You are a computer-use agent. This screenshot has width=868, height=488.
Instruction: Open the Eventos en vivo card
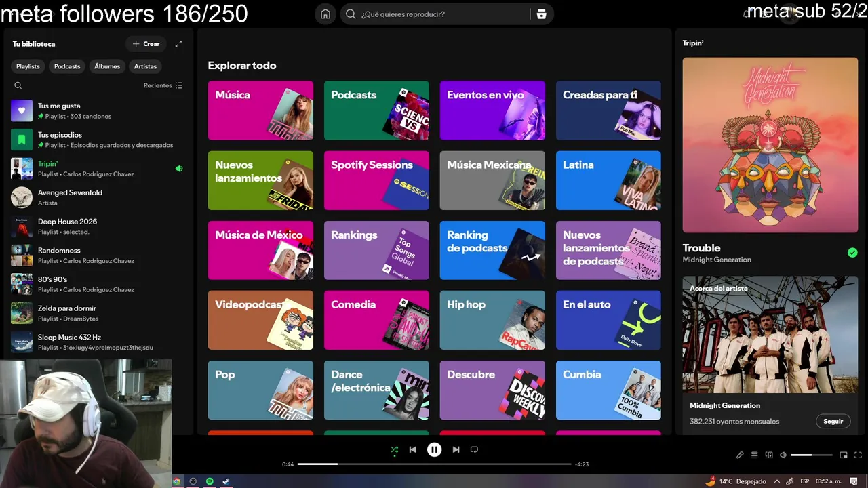coord(492,110)
